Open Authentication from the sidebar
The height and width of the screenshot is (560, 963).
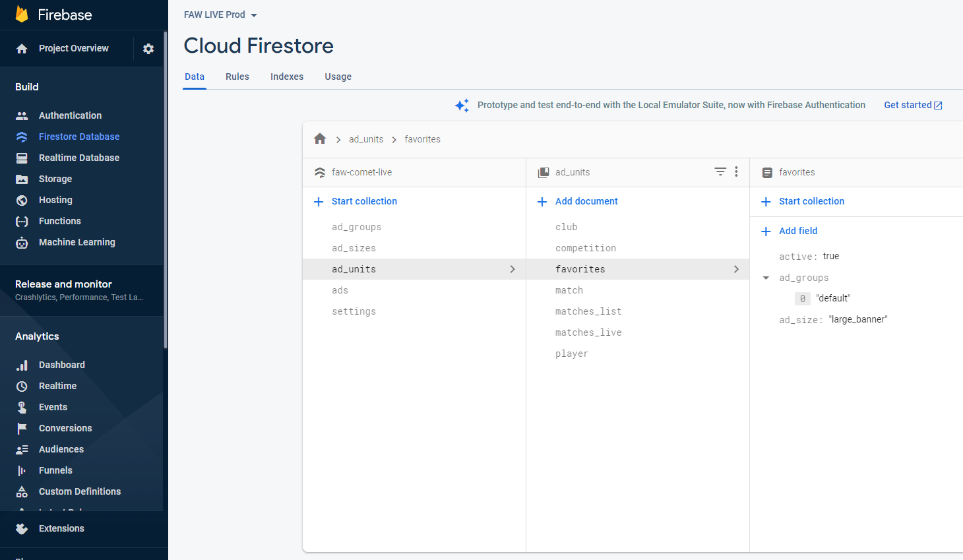(x=70, y=115)
